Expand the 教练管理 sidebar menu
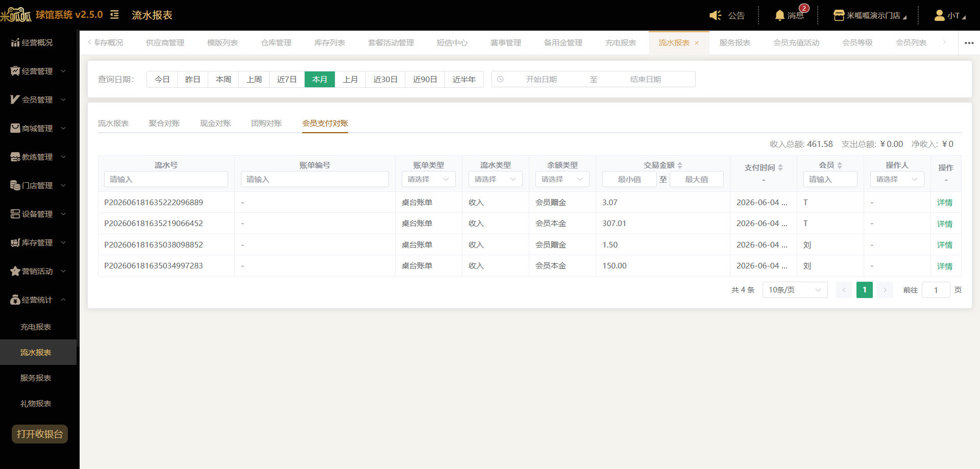 coord(38,157)
